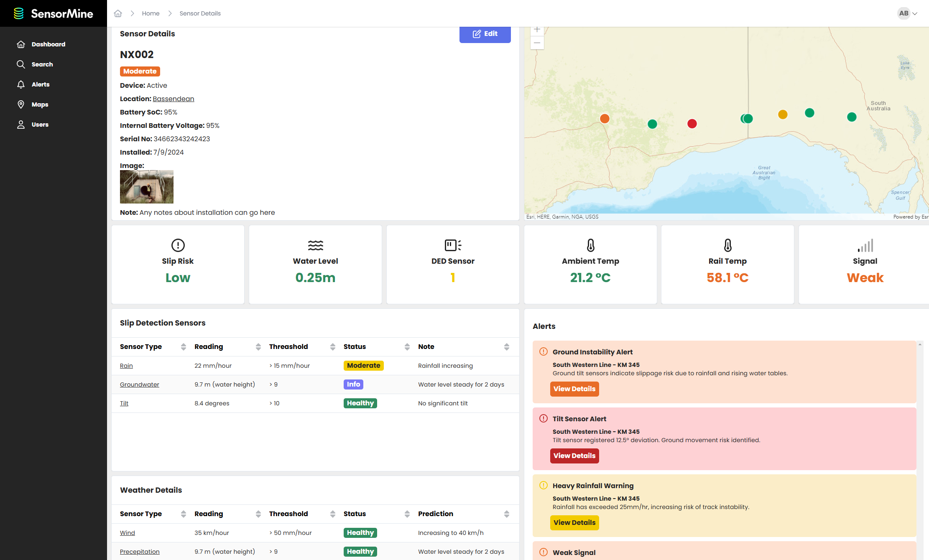Click the Sensor Details breadcrumb
Viewport: 929px width, 560px height.
[200, 13]
